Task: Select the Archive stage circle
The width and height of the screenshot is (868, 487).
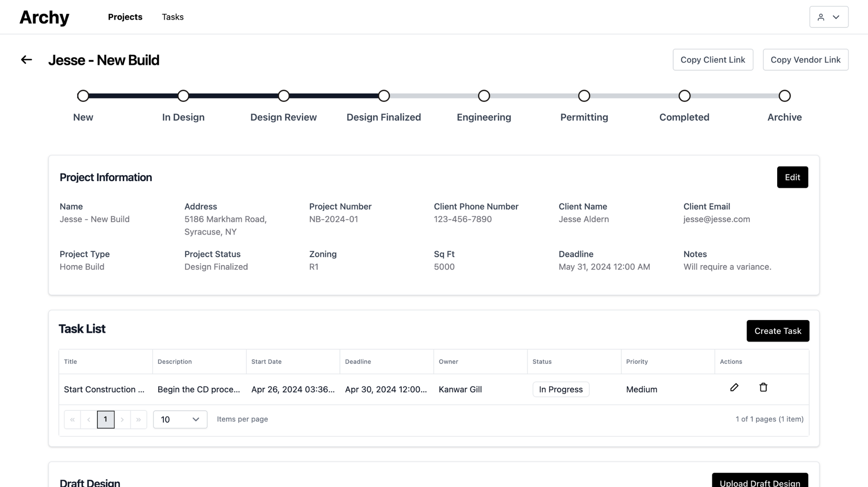Action: tap(784, 96)
